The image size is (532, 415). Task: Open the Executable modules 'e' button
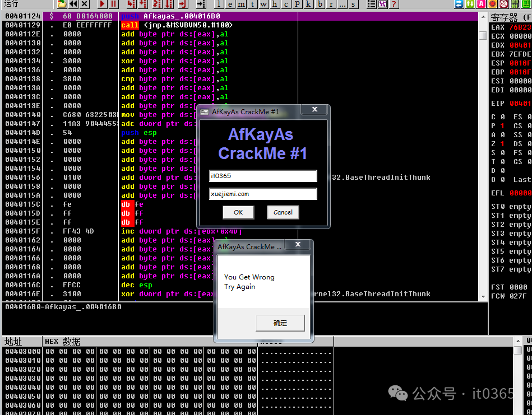tap(230, 4)
